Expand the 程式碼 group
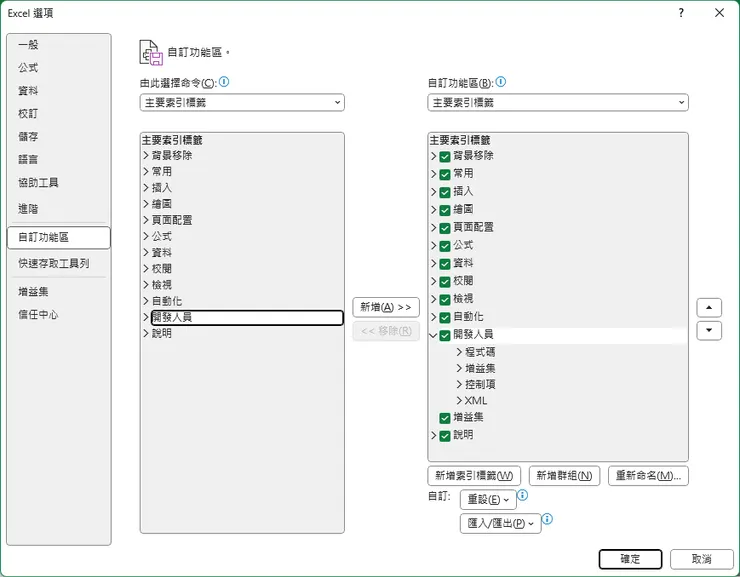 click(459, 352)
